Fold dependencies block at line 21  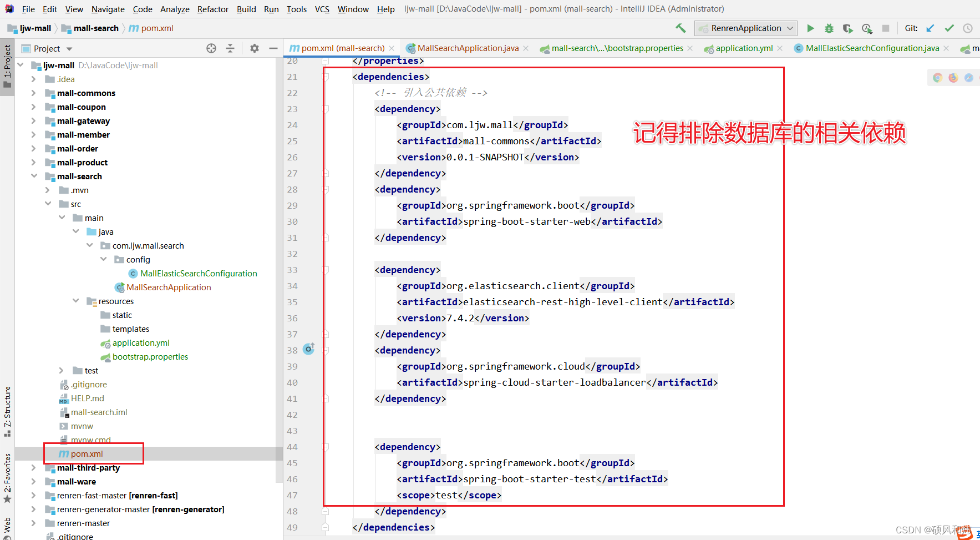click(x=326, y=77)
